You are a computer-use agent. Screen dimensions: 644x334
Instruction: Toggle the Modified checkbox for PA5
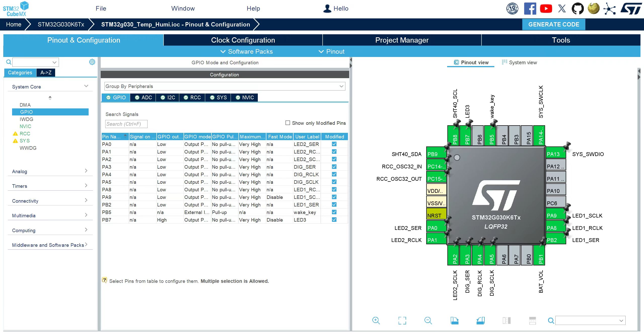coord(334,182)
